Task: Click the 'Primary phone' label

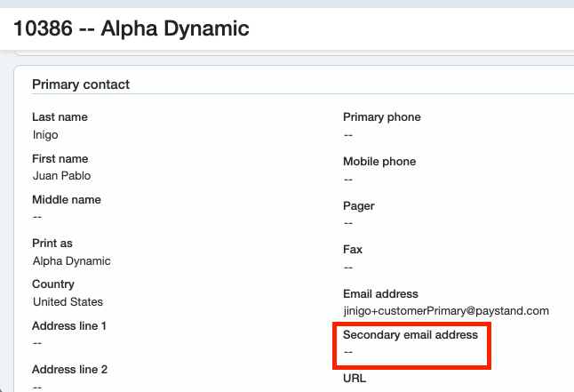Action: (x=382, y=116)
